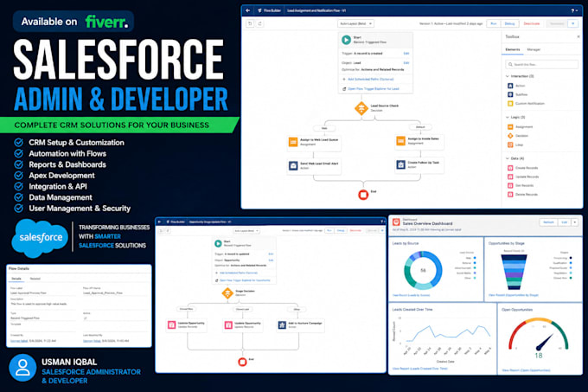This screenshot has height=392, width=588.
Task: Click the undo icon in the Lead Assignment flow toolbar
Action: [250, 23]
